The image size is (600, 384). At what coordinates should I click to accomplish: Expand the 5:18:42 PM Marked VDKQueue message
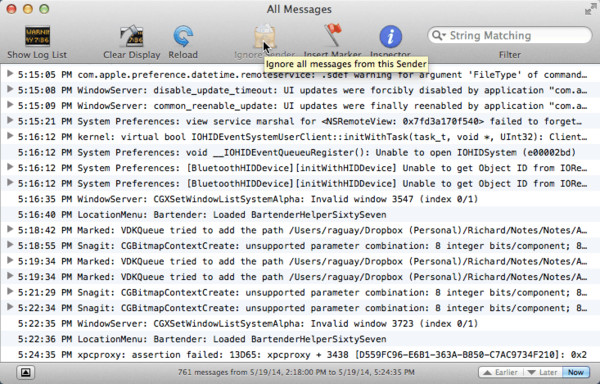pos(10,229)
